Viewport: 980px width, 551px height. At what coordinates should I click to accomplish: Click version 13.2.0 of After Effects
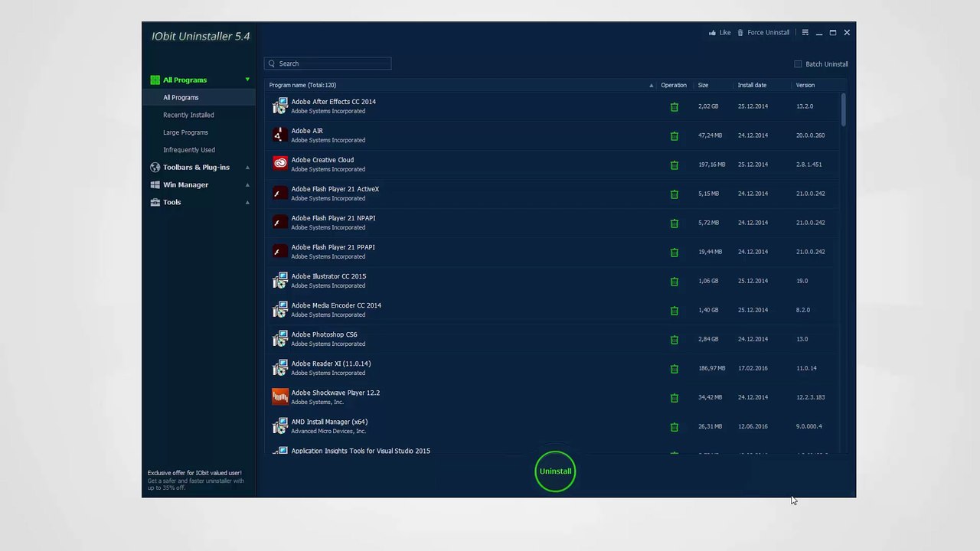pyautogui.click(x=805, y=106)
